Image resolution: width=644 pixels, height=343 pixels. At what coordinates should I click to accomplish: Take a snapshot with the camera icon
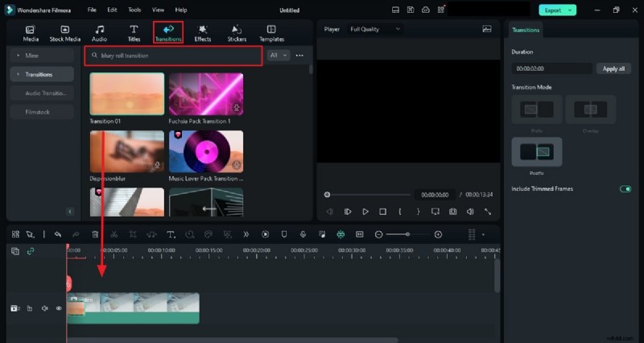tap(452, 212)
